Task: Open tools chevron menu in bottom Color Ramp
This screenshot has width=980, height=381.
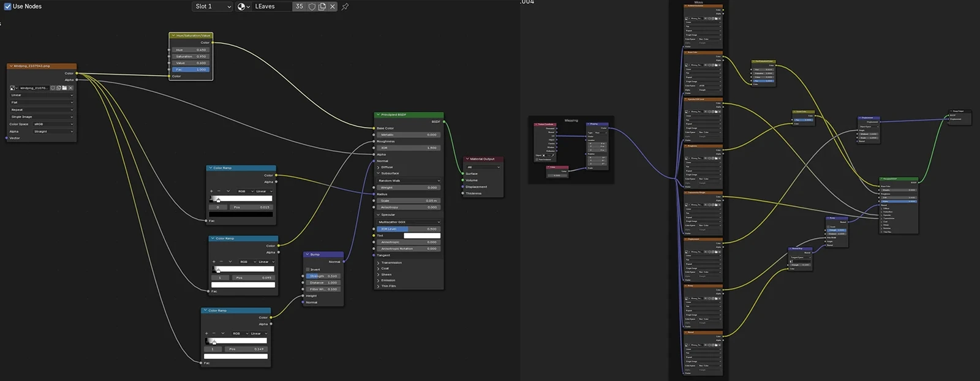Action: pyautogui.click(x=223, y=333)
